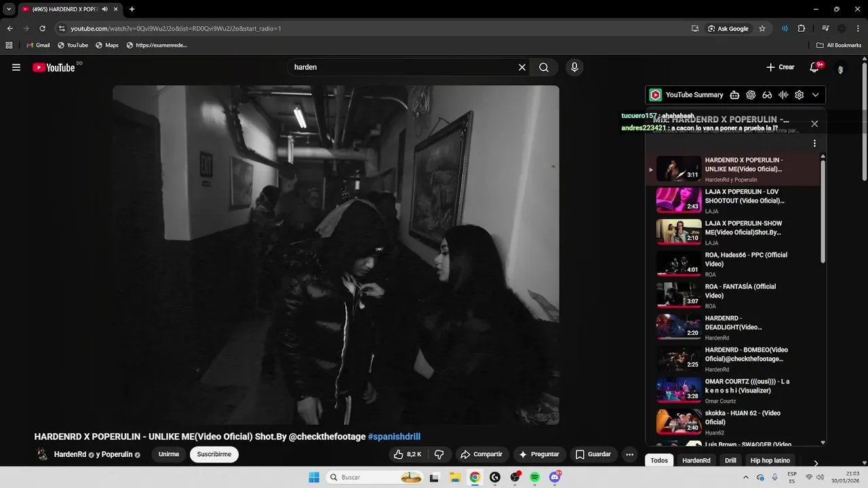Screen dimensions: 868x488
Task: Open the media control music-note icon
Action: point(825,28)
